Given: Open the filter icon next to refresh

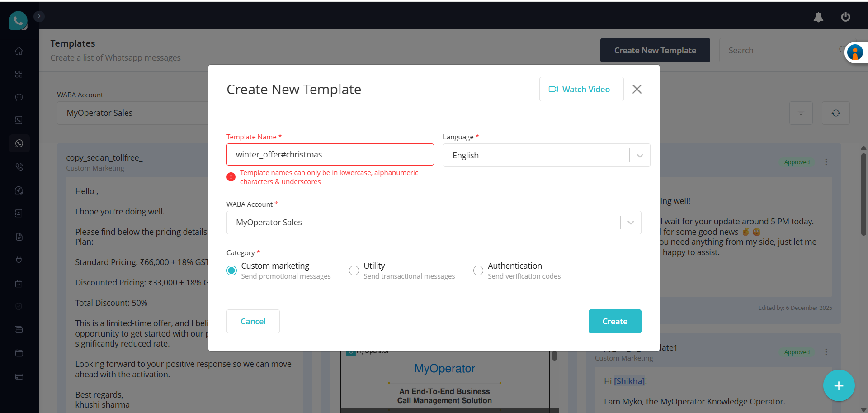Looking at the screenshot, I should click(x=801, y=113).
